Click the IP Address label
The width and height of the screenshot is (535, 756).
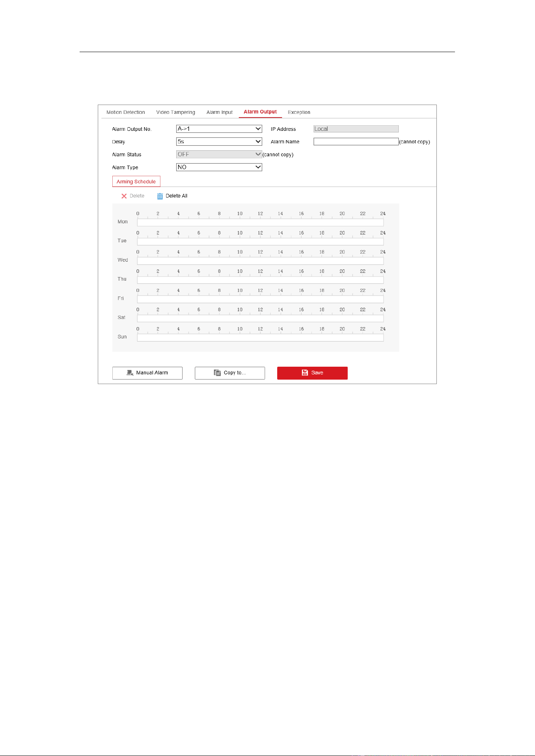click(x=283, y=129)
